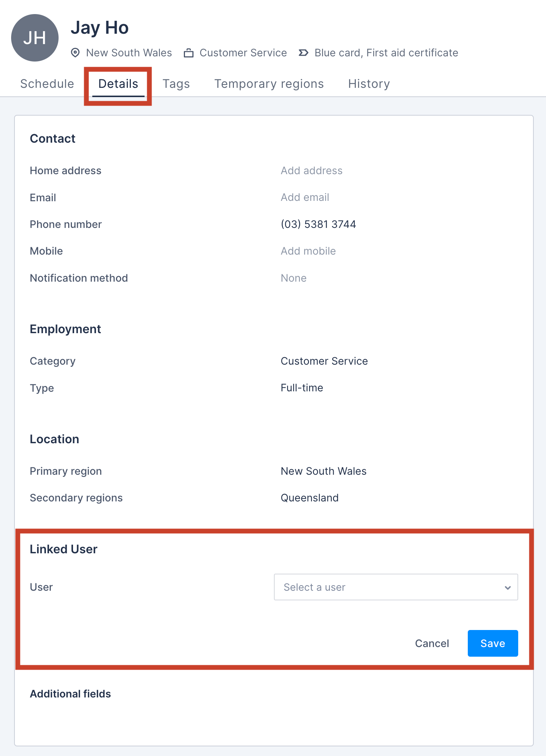Image resolution: width=546 pixels, height=756 pixels.
Task: Click the location pin icon beside New South Wales
Action: tap(75, 53)
